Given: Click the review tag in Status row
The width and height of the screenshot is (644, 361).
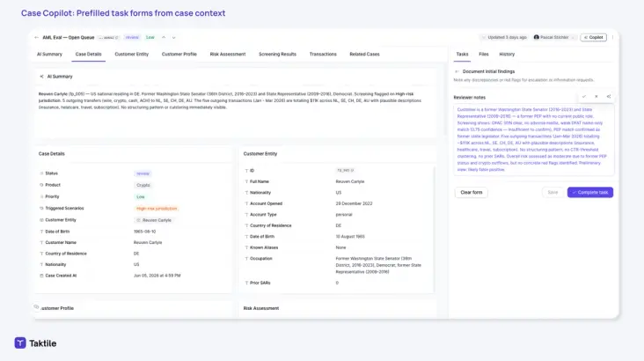Looking at the screenshot, I should 143,174.
